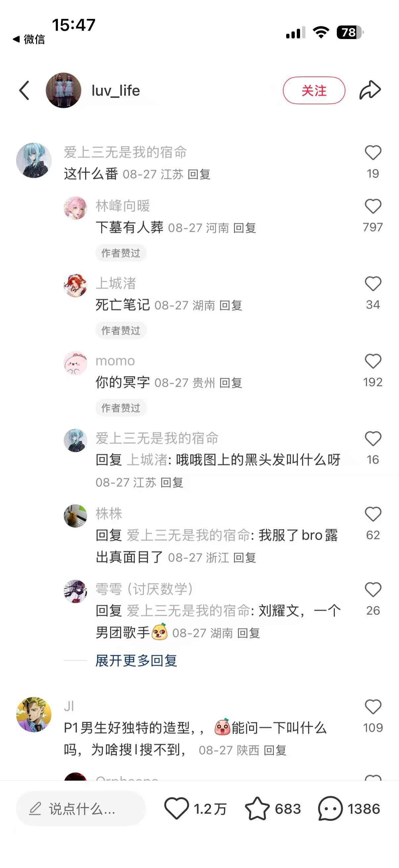This screenshot has width=399, height=868.
Task: Open JI's yellow-haired avatar
Action: coord(34,714)
